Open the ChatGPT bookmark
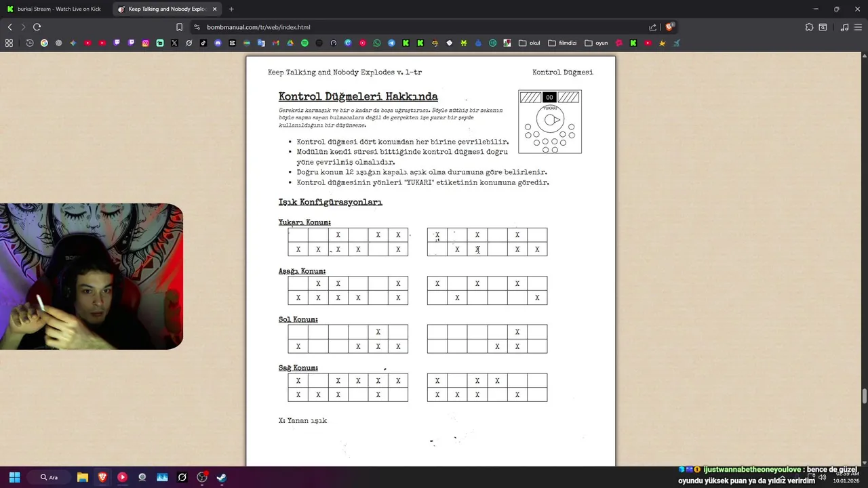Image resolution: width=868 pixels, height=488 pixels. 58,43
